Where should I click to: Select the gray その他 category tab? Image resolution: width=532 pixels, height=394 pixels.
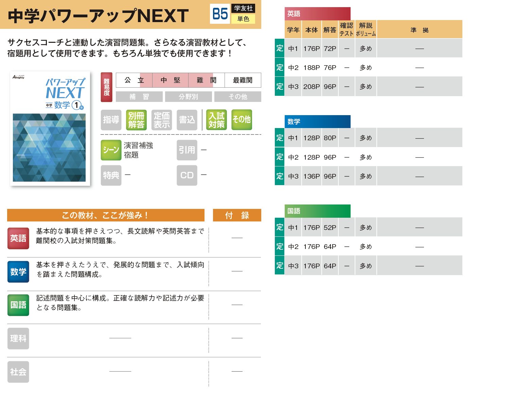tap(238, 97)
